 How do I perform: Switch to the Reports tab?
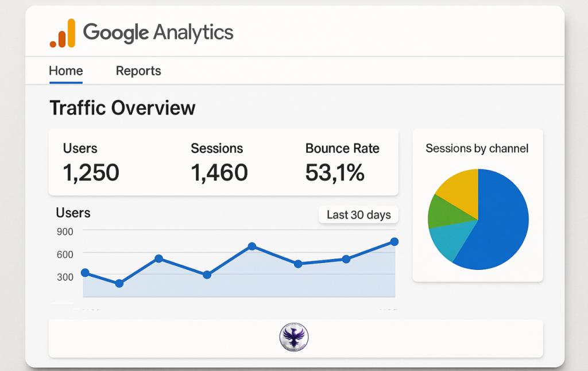[x=138, y=71]
